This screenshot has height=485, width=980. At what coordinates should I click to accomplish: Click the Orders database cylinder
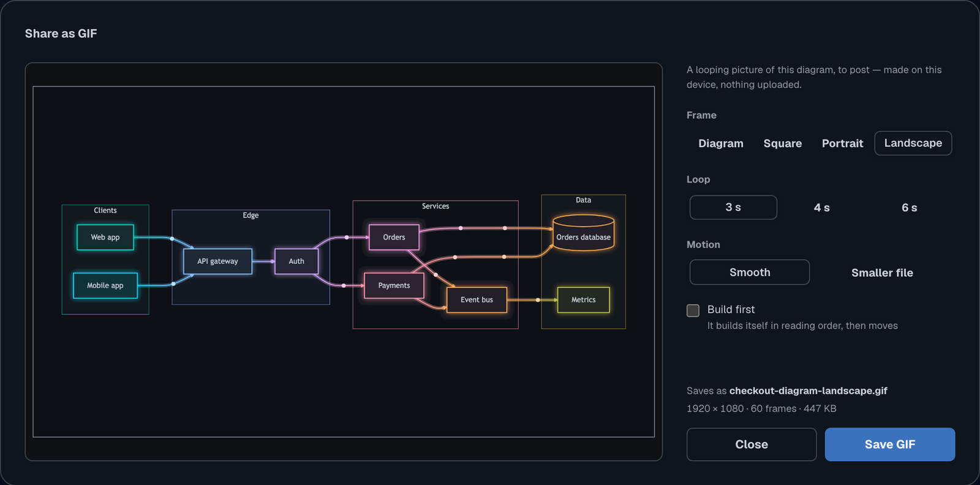583,233
